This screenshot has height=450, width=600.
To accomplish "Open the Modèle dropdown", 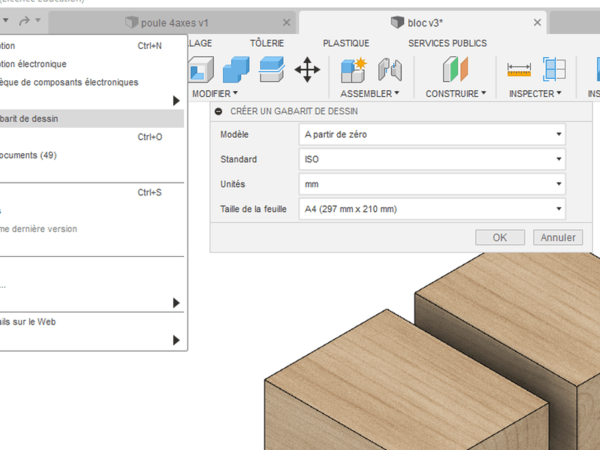I will coord(431,135).
